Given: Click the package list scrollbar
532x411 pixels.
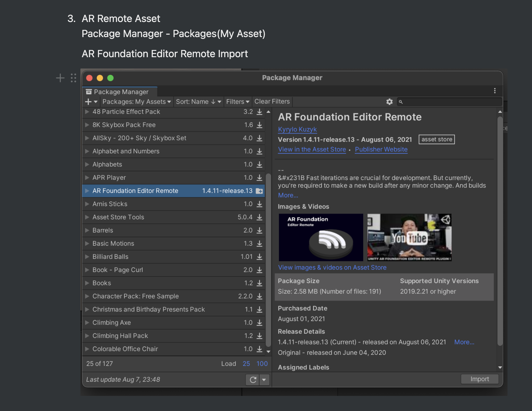Looking at the screenshot, I should click(x=268, y=260).
